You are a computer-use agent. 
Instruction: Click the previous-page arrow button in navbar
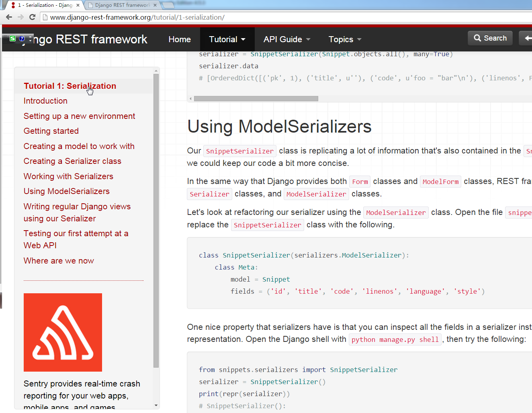pos(526,38)
